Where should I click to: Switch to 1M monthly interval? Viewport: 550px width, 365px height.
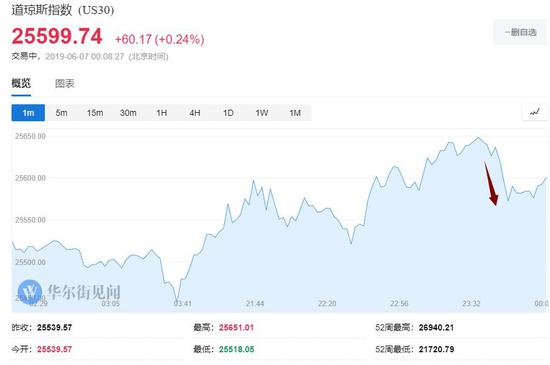[295, 113]
